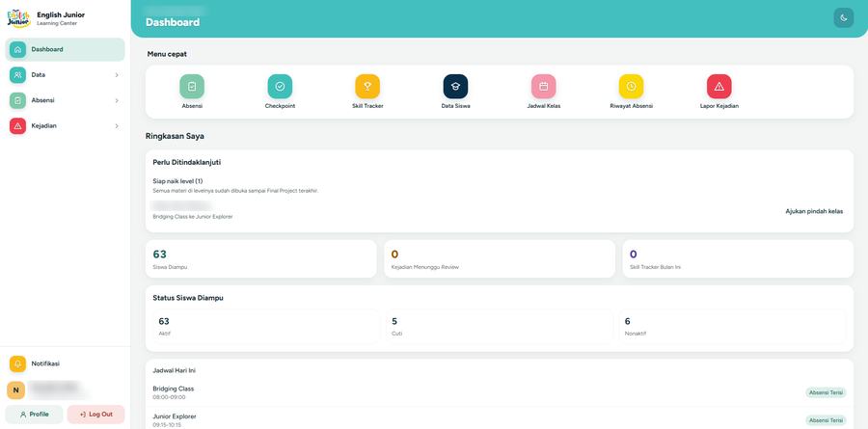The height and width of the screenshot is (429, 868).
Task: Click the 5 Cuti status box
Action: (x=500, y=327)
